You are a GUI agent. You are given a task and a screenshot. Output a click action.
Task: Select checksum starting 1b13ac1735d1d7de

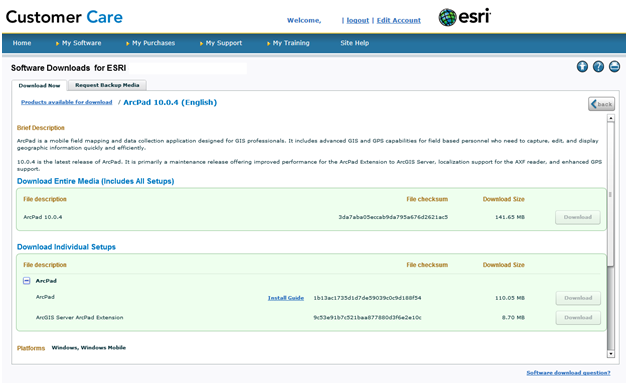coord(367,298)
